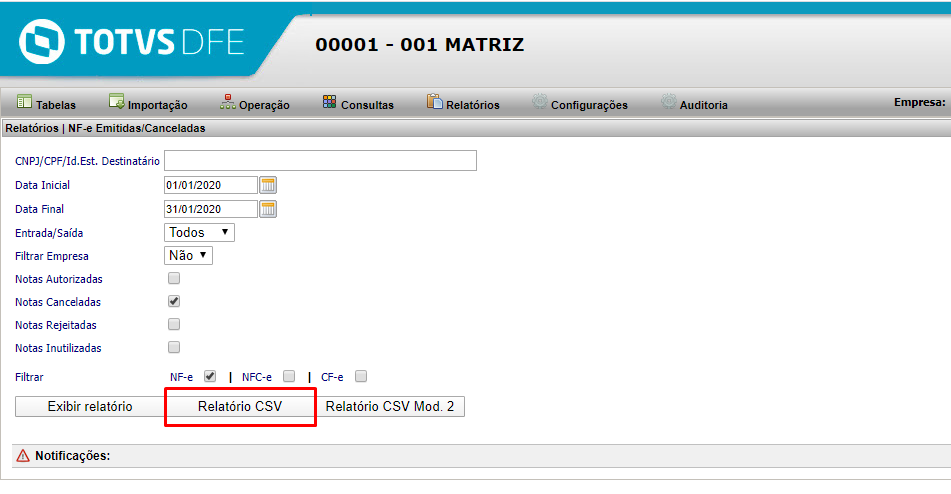This screenshot has width=951, height=494.
Task: Click the Auditoria gear icon
Action: (x=668, y=101)
